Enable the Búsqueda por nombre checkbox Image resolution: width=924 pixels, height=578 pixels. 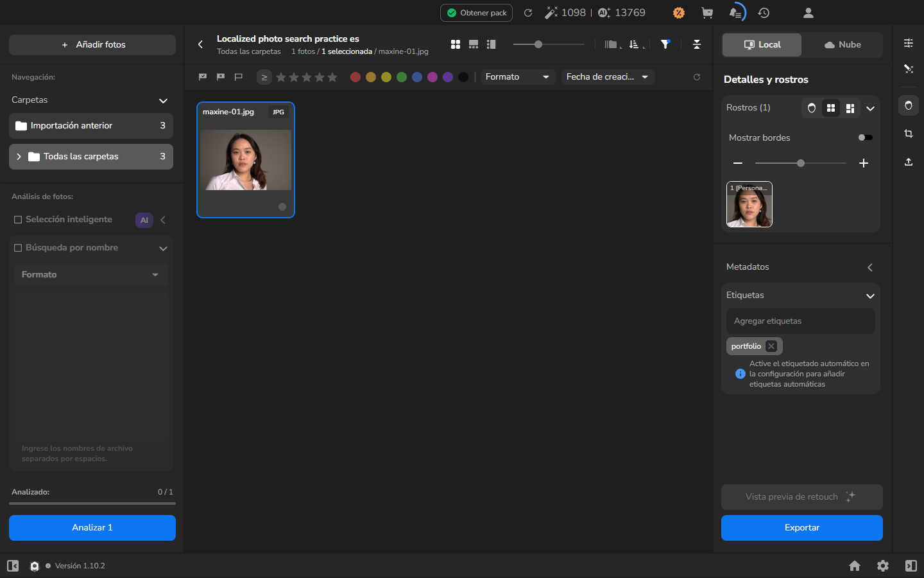pyautogui.click(x=18, y=248)
